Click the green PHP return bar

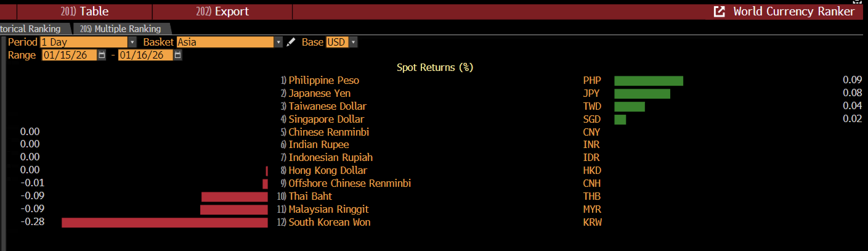coord(648,81)
